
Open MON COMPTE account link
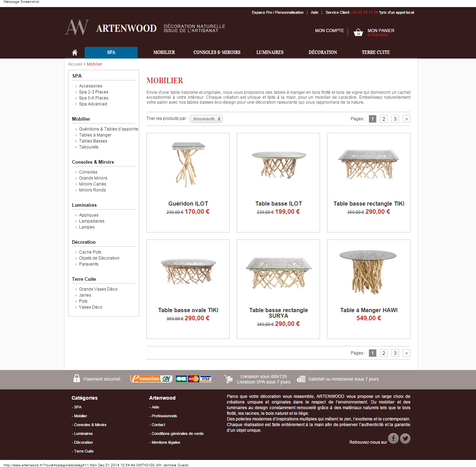tap(330, 31)
